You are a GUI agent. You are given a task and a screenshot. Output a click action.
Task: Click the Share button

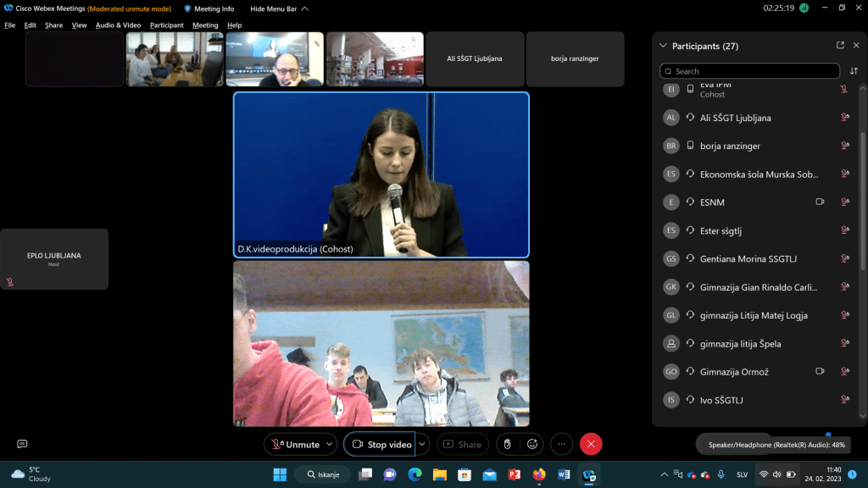tap(463, 444)
